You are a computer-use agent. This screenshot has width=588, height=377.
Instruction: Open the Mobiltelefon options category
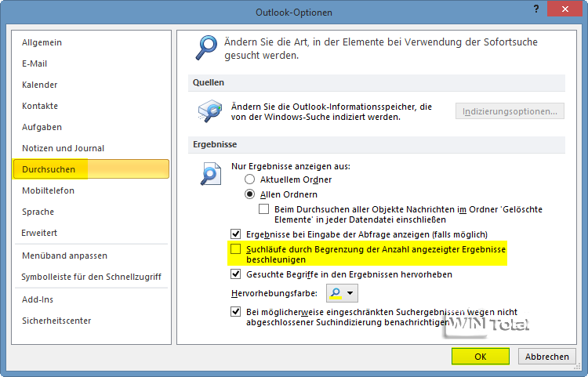pos(91,190)
